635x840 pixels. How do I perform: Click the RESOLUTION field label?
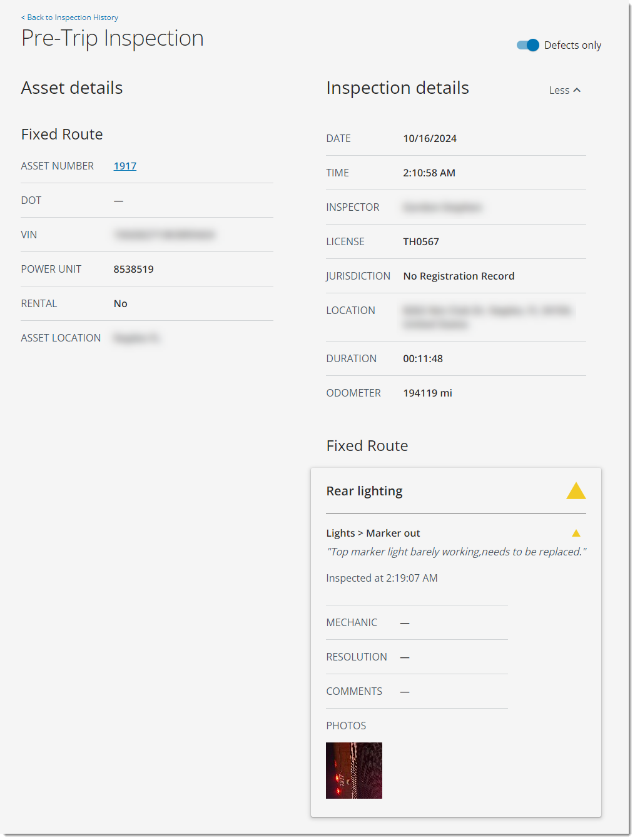pyautogui.click(x=357, y=657)
